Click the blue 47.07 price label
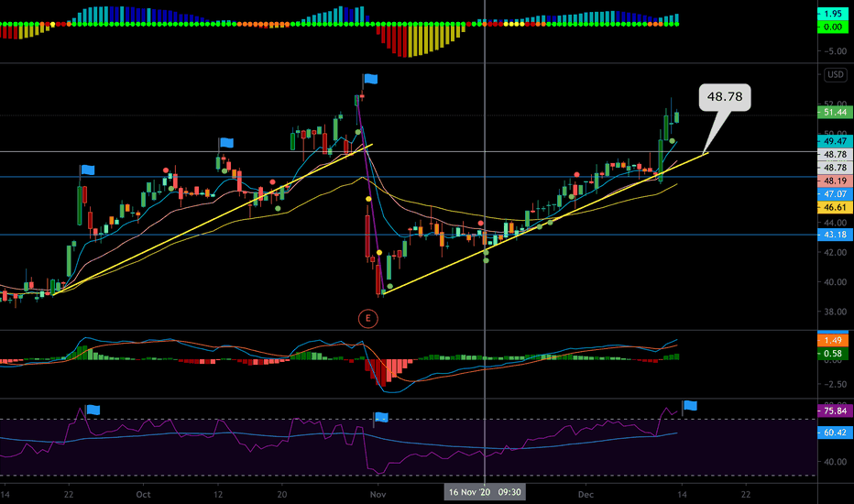The width and height of the screenshot is (854, 504). [x=835, y=194]
